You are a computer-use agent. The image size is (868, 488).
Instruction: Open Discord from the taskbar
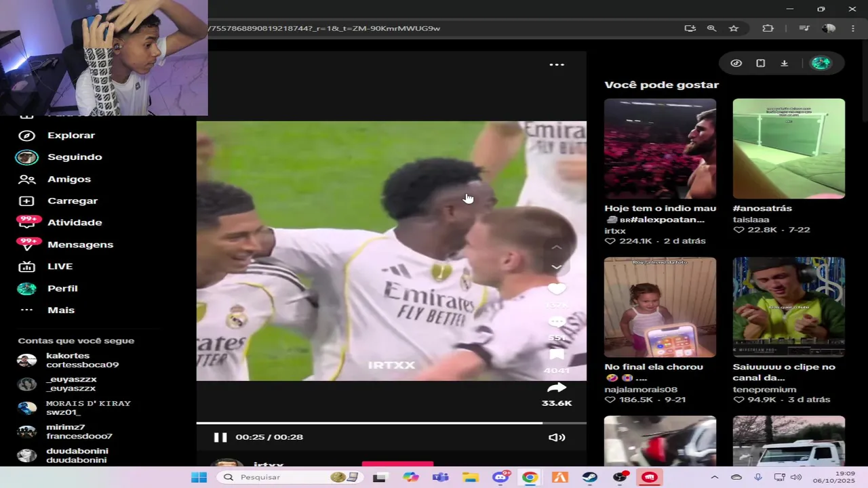[x=500, y=477]
